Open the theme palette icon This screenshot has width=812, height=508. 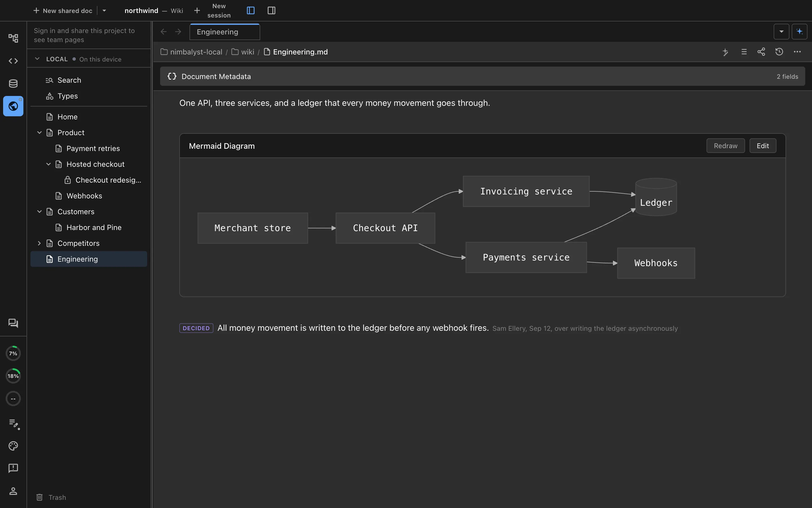tap(13, 446)
